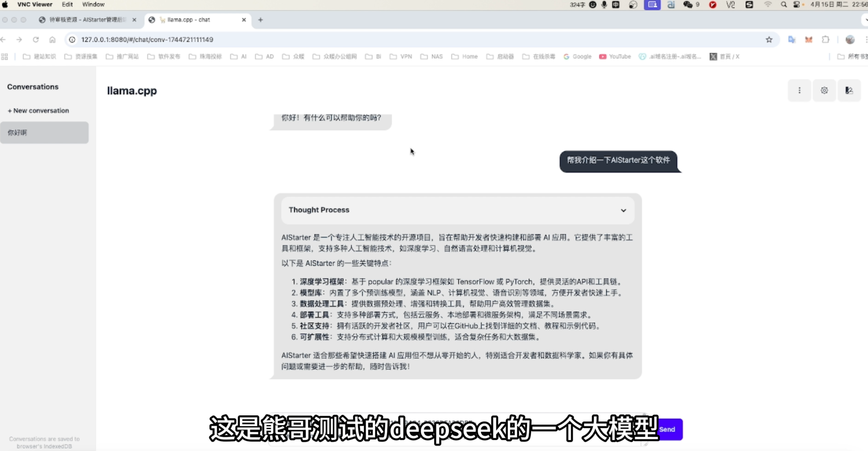
Task: Bookmark this page with the star
Action: (x=769, y=40)
